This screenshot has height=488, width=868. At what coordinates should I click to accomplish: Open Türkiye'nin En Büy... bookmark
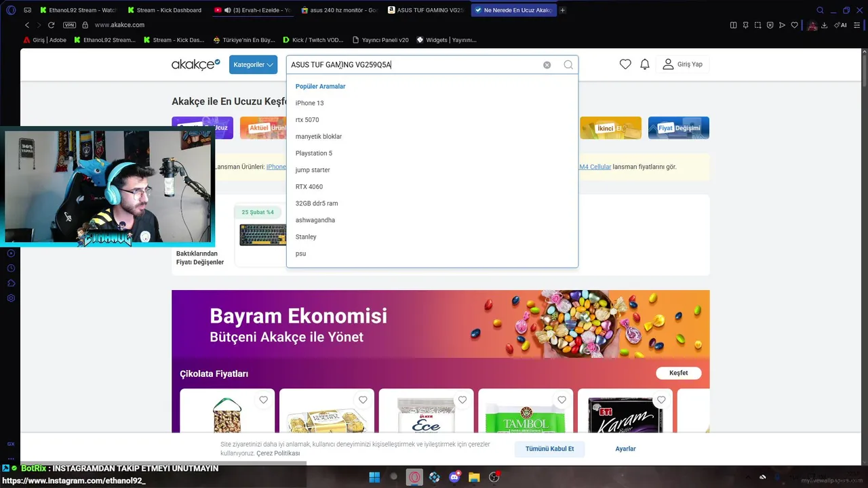tap(244, 40)
